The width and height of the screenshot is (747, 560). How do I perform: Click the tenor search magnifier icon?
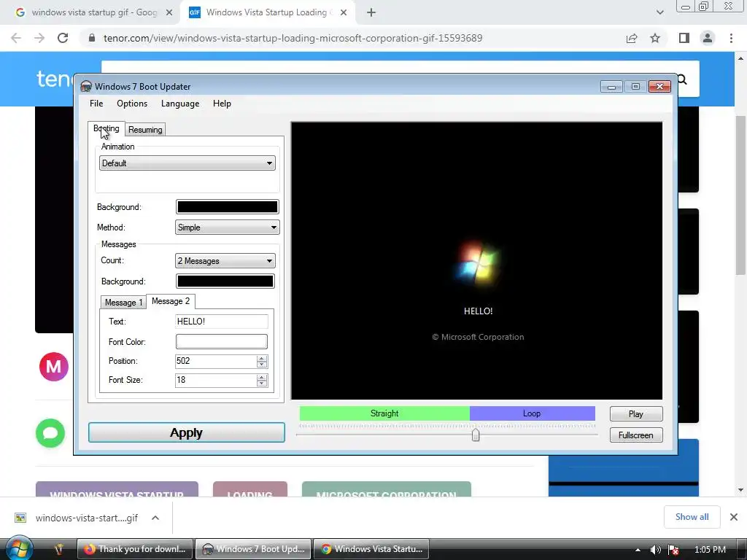click(682, 79)
